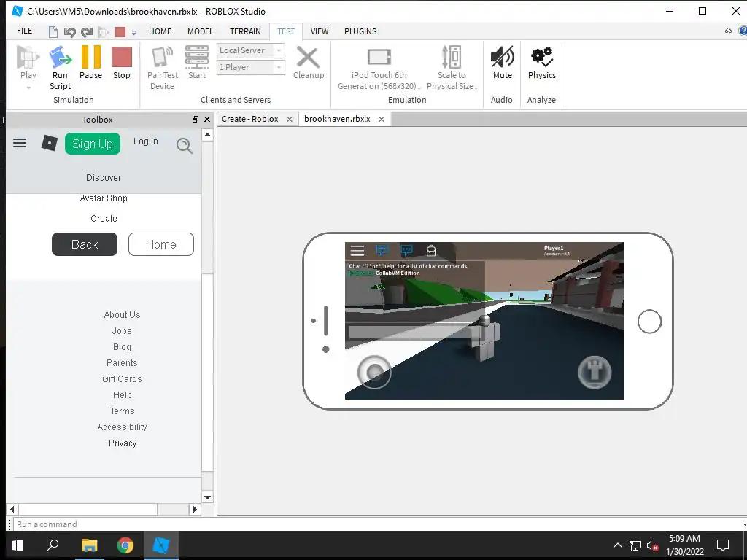Undock the Toolbox panel

(195, 119)
